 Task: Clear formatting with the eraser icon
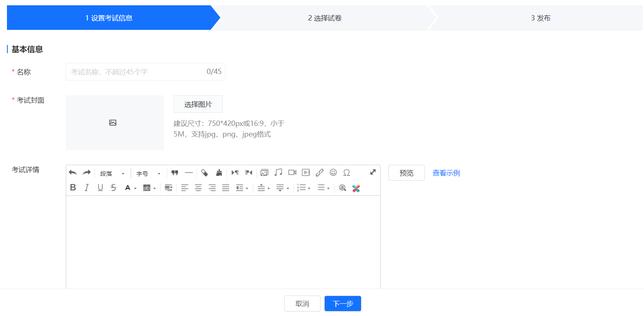click(205, 173)
